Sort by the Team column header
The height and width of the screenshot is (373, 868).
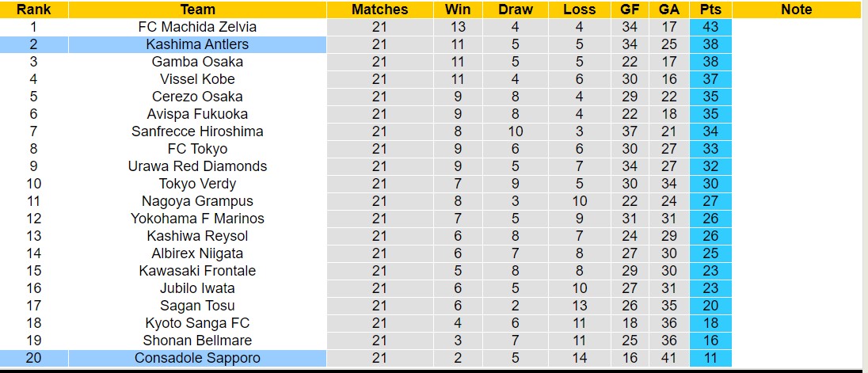197,10
